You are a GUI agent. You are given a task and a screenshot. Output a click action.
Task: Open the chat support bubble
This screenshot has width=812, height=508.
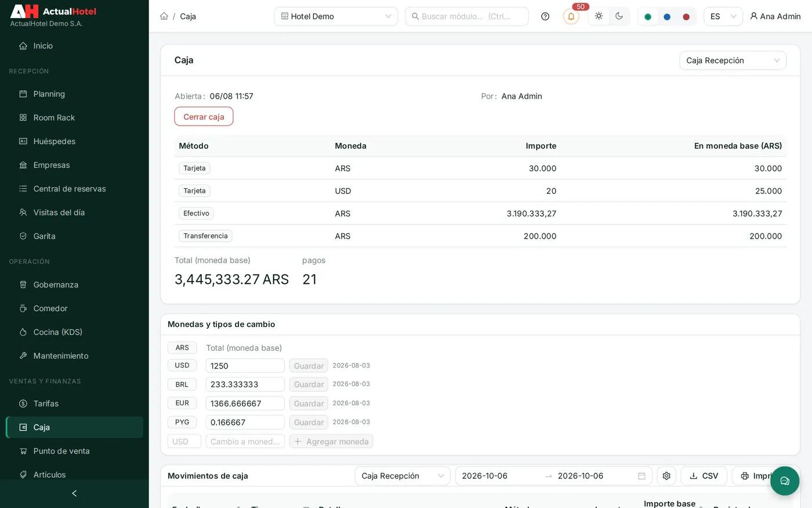point(785,481)
